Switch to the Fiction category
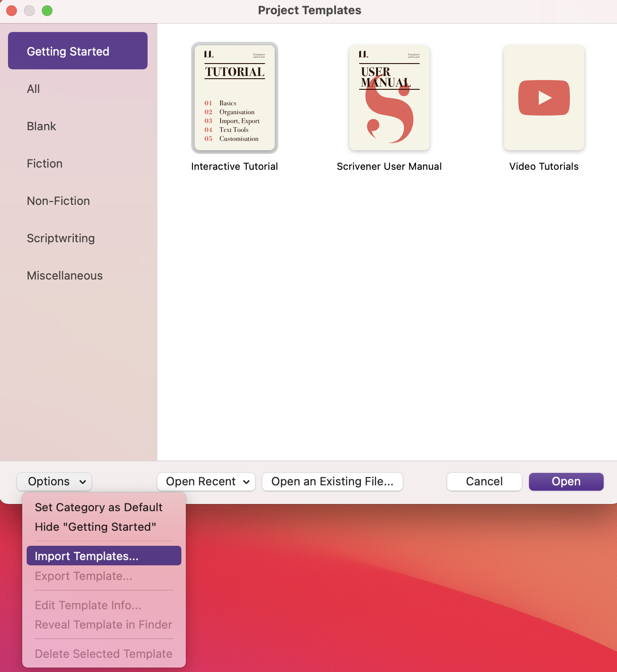 tap(78, 164)
